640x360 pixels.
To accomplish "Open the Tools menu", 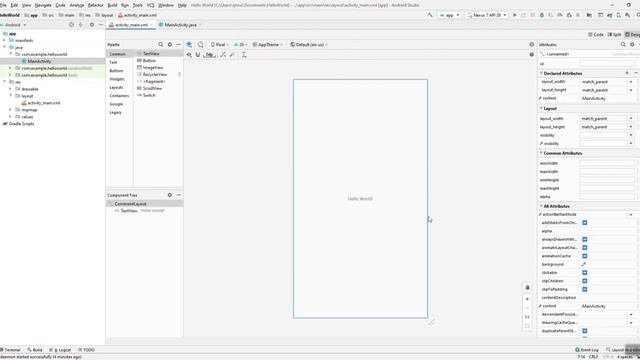I will tap(138, 5).
